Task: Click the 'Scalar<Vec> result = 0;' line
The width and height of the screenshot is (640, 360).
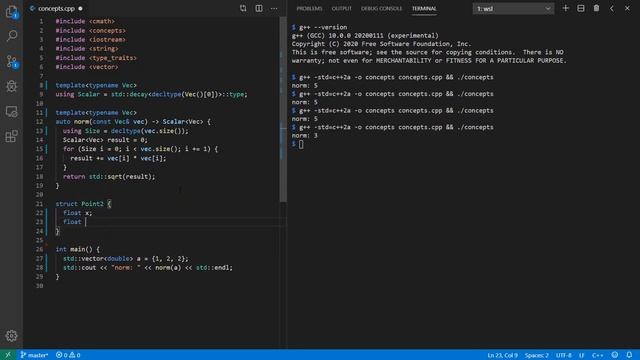Action: point(105,140)
